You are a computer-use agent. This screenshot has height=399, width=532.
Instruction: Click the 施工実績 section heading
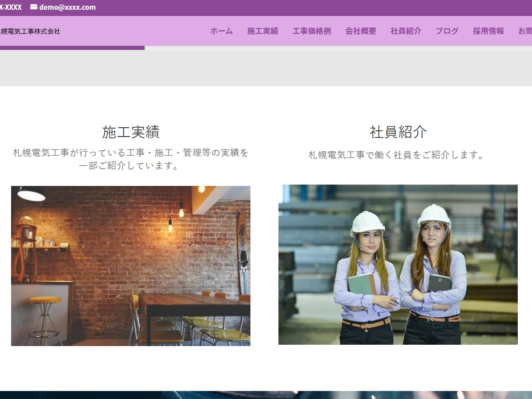[x=131, y=132]
